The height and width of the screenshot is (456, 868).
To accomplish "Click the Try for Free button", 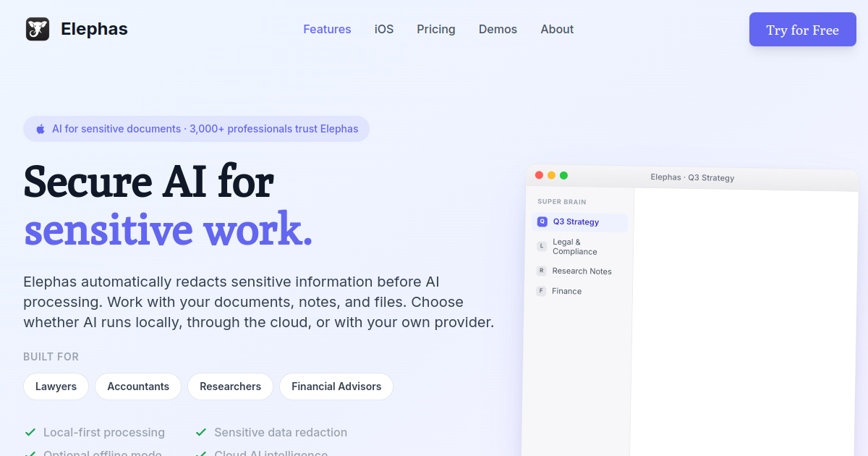I will [x=803, y=30].
